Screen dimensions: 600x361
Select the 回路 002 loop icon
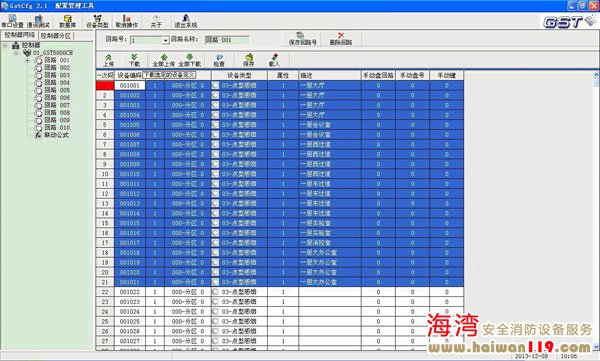click(39, 68)
